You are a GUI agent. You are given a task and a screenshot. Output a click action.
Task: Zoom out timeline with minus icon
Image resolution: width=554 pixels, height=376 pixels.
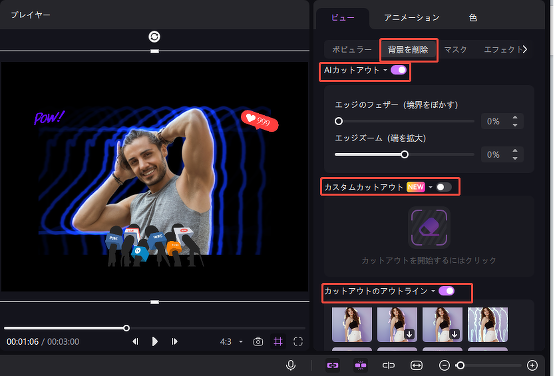444,365
